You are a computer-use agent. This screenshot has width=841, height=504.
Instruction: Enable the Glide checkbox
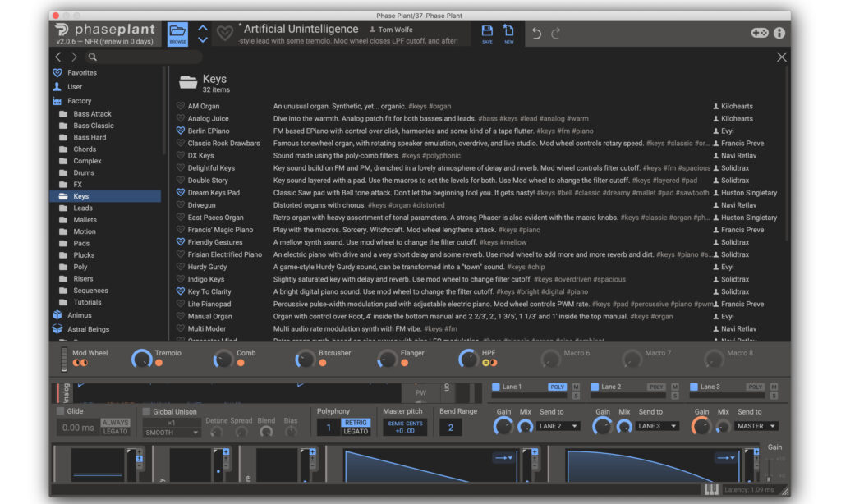point(60,411)
